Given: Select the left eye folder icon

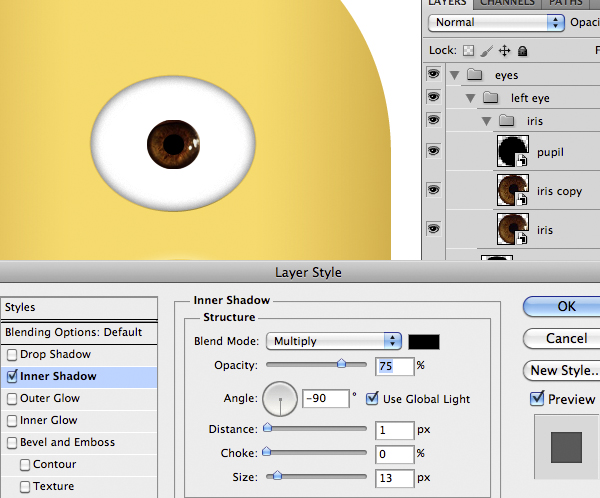Looking at the screenshot, I should (490, 98).
